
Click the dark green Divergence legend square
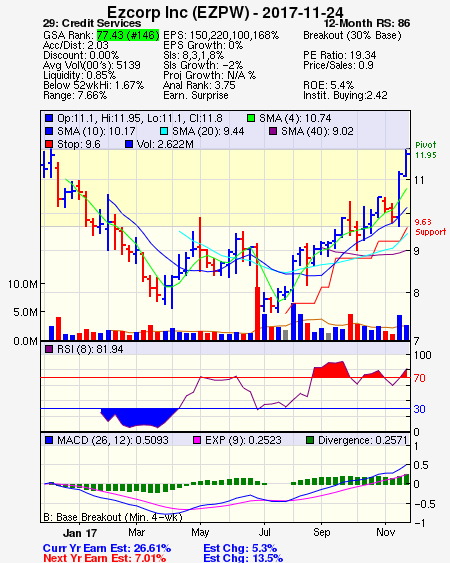coord(310,440)
